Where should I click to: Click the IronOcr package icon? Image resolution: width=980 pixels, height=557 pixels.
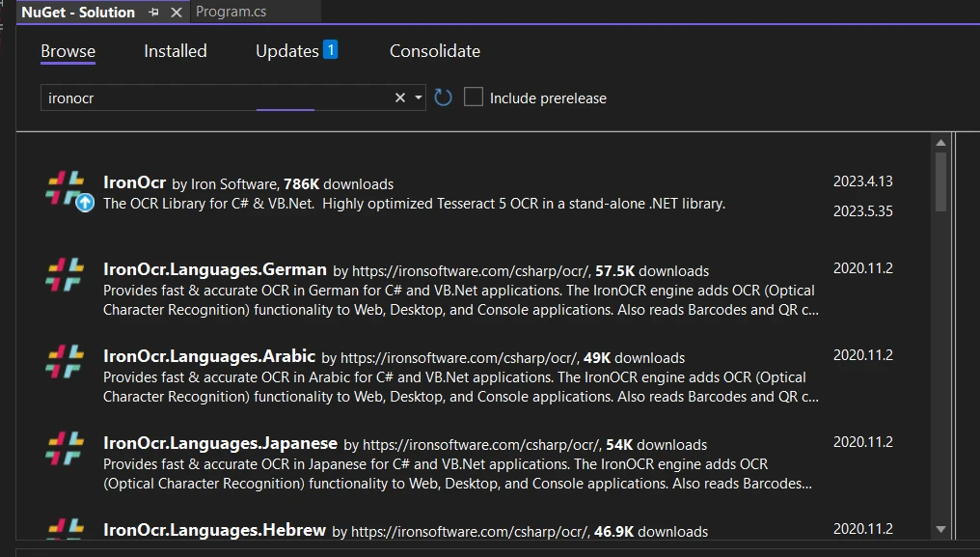(x=65, y=188)
